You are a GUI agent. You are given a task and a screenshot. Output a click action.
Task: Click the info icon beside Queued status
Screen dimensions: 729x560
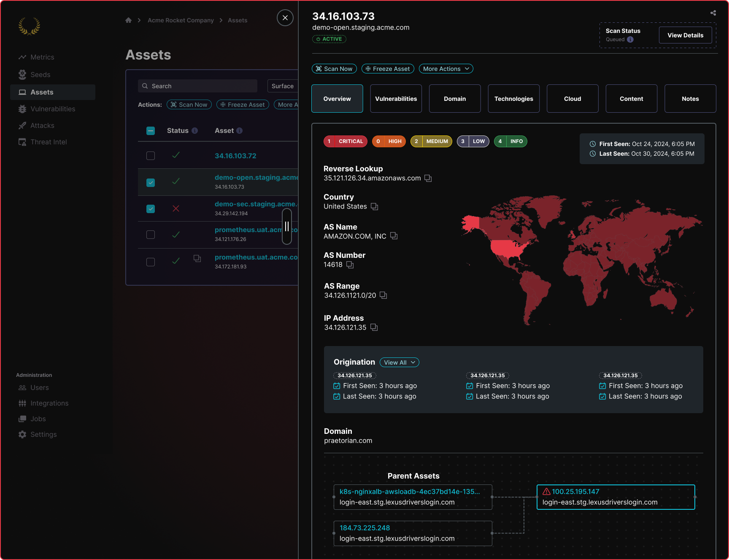[x=630, y=40]
